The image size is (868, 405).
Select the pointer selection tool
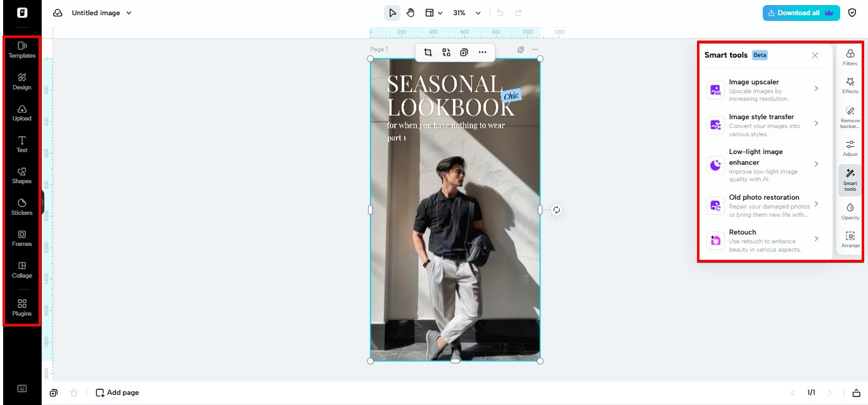392,12
